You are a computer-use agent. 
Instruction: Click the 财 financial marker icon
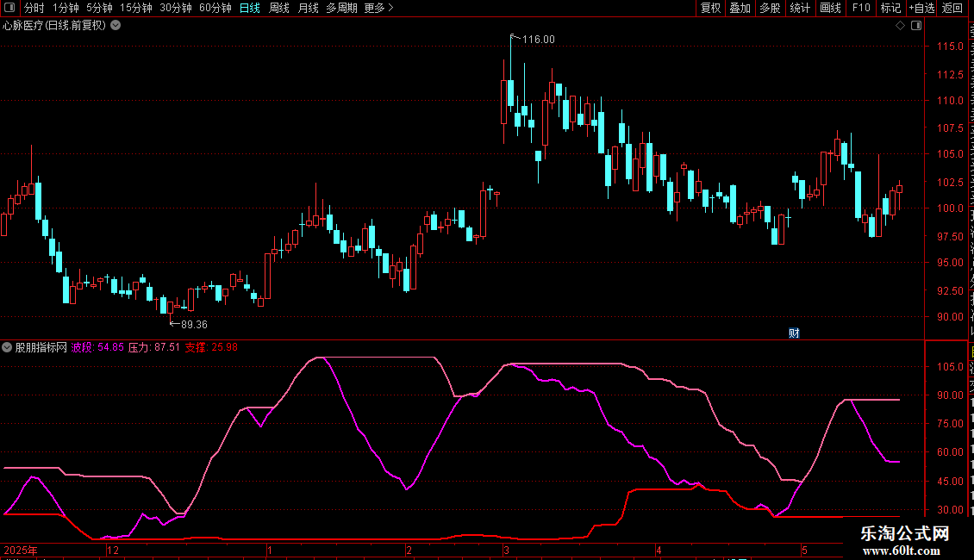[x=794, y=333]
